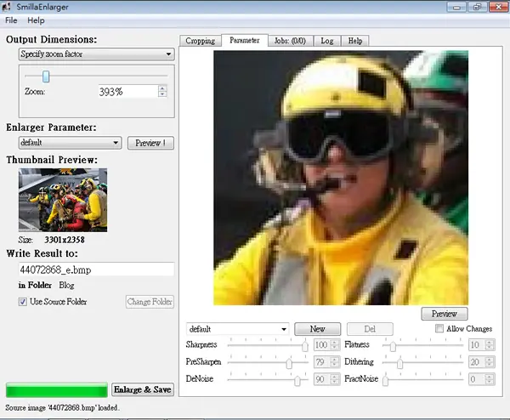Open the Specify zoom factor dropdown
Viewport: 510px width, 420px height.
tap(97, 54)
